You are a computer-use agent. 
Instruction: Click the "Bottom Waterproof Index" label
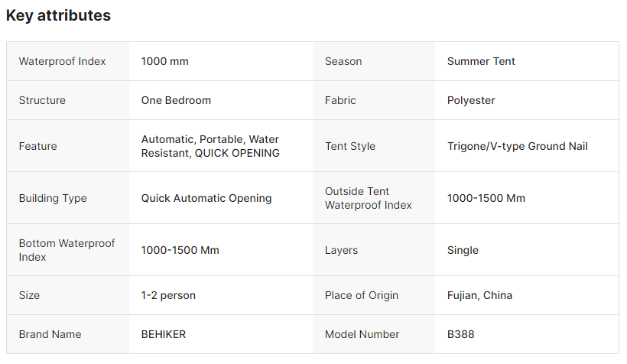[67, 250]
